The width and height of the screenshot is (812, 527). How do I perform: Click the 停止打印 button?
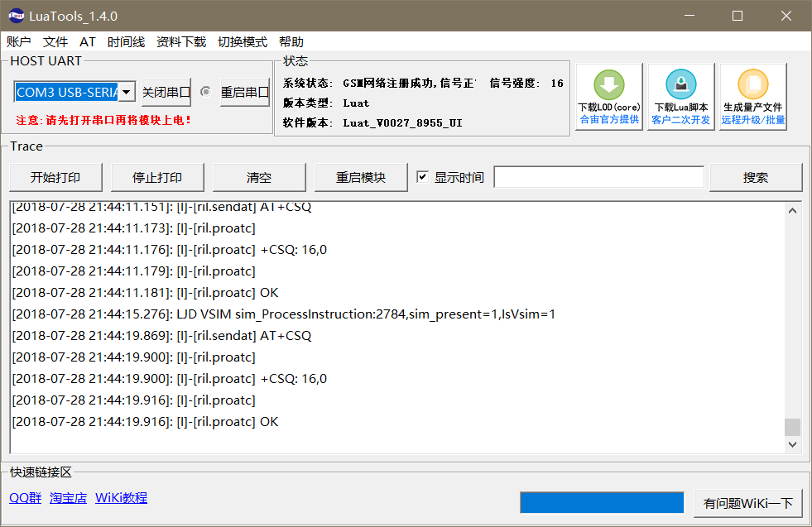pos(157,178)
